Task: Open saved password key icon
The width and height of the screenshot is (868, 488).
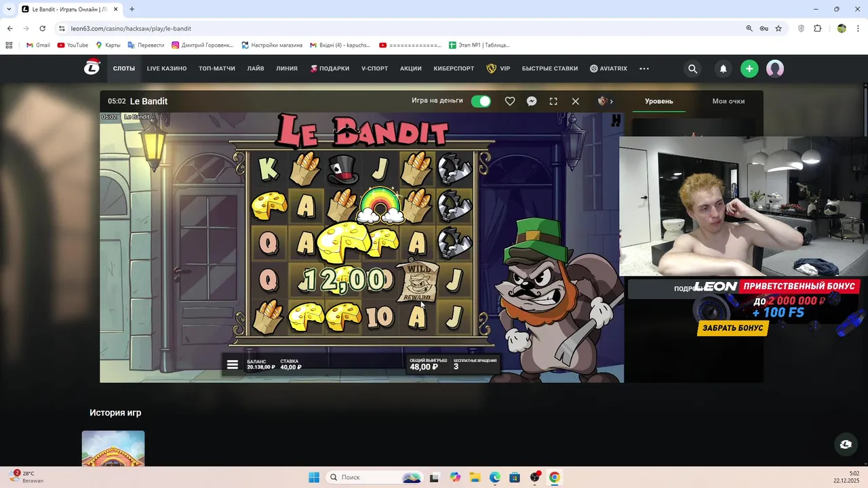Action: (x=764, y=28)
